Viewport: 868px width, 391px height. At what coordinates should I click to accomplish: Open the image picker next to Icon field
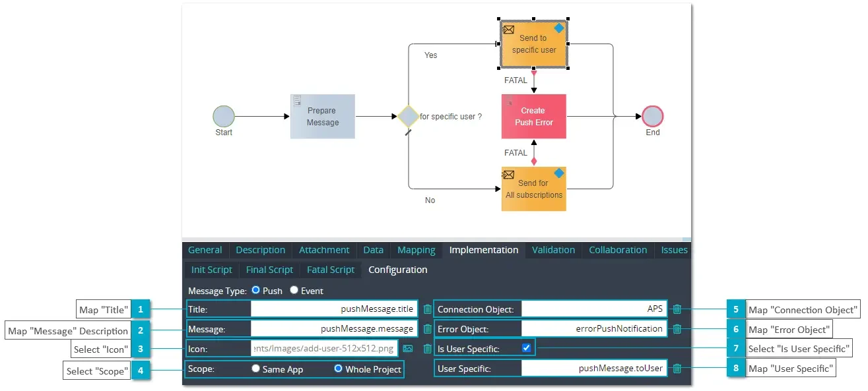click(408, 348)
